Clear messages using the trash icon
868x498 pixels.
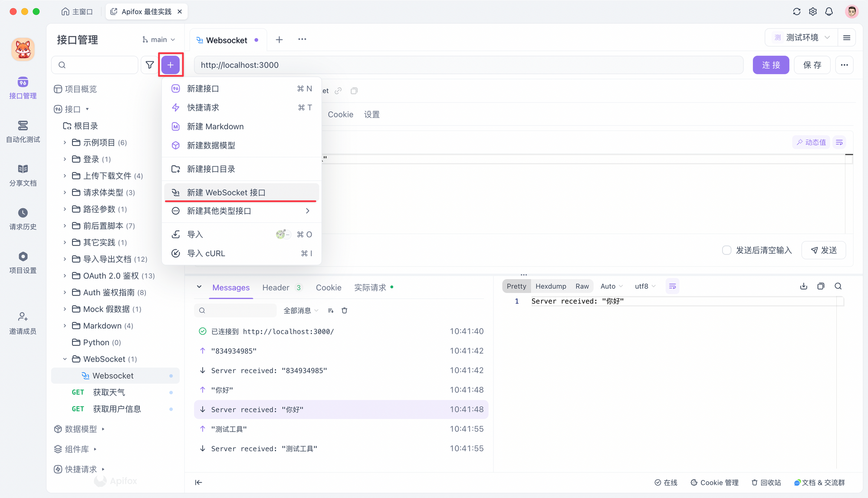[344, 310]
